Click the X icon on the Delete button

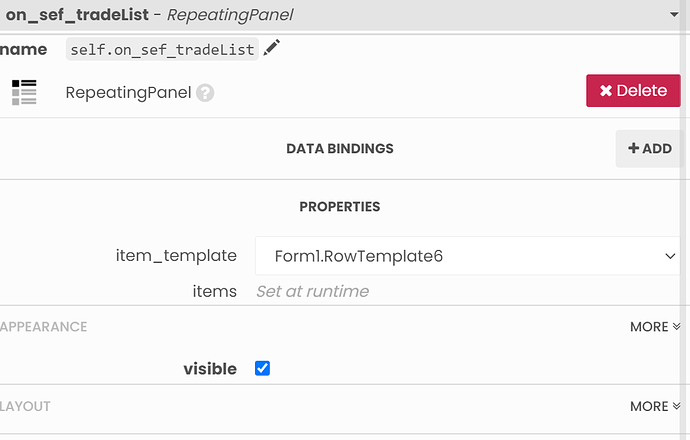pos(606,91)
